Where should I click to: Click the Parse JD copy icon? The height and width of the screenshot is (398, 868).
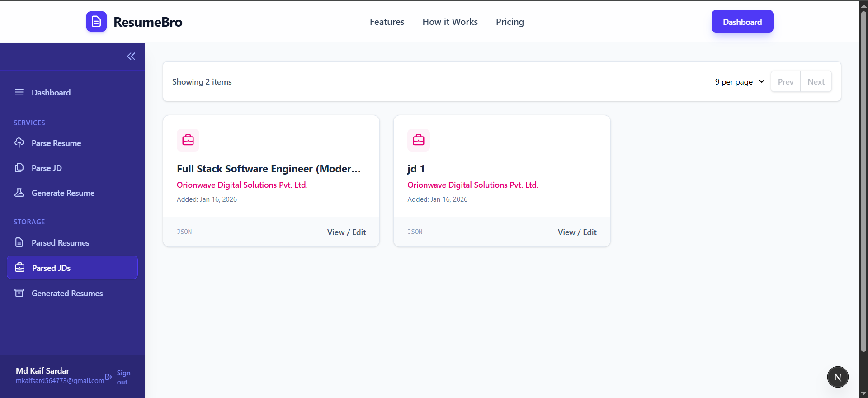click(x=19, y=168)
